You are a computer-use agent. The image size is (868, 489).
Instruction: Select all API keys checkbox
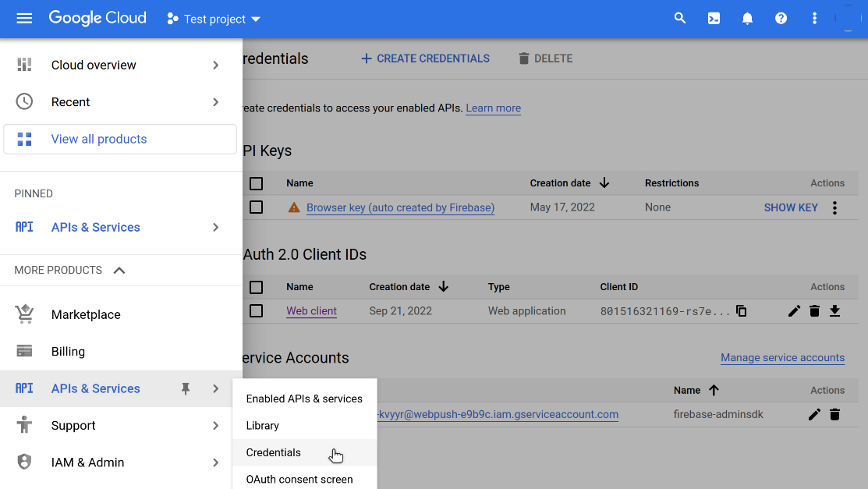256,183
